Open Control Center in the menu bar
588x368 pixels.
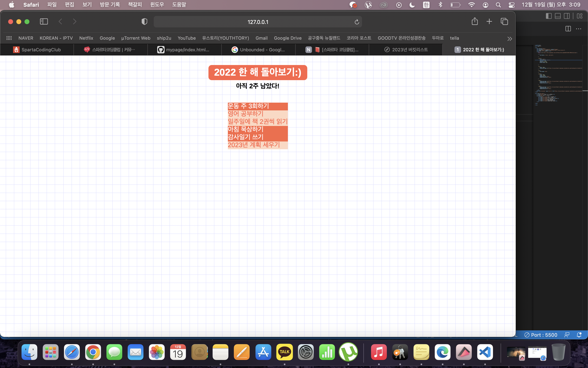(511, 5)
